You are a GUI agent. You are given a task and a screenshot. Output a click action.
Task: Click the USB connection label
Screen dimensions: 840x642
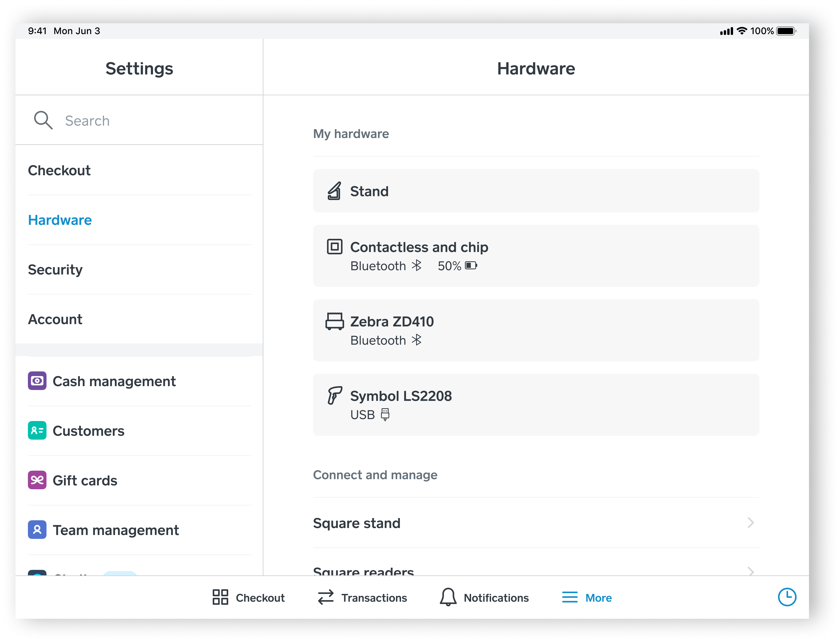(363, 415)
